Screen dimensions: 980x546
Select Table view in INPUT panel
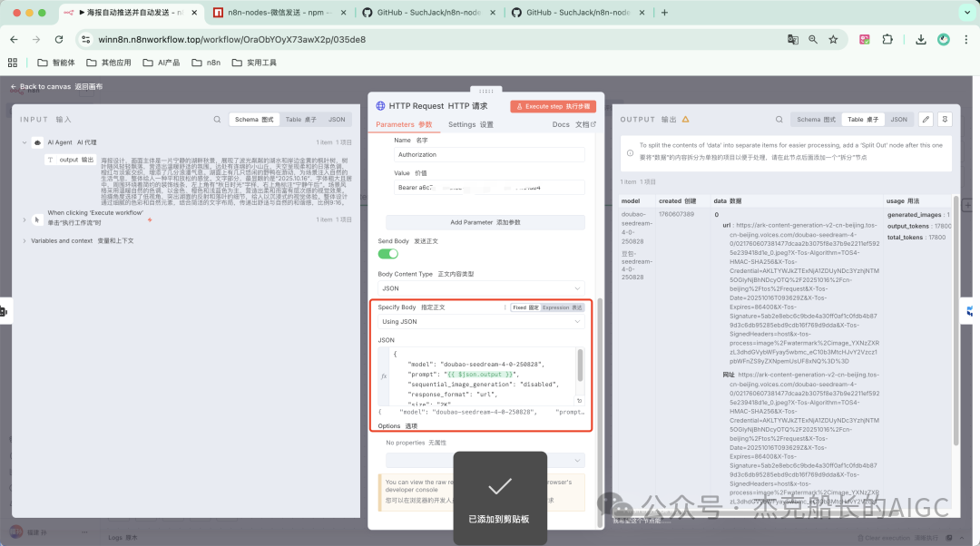pos(300,120)
